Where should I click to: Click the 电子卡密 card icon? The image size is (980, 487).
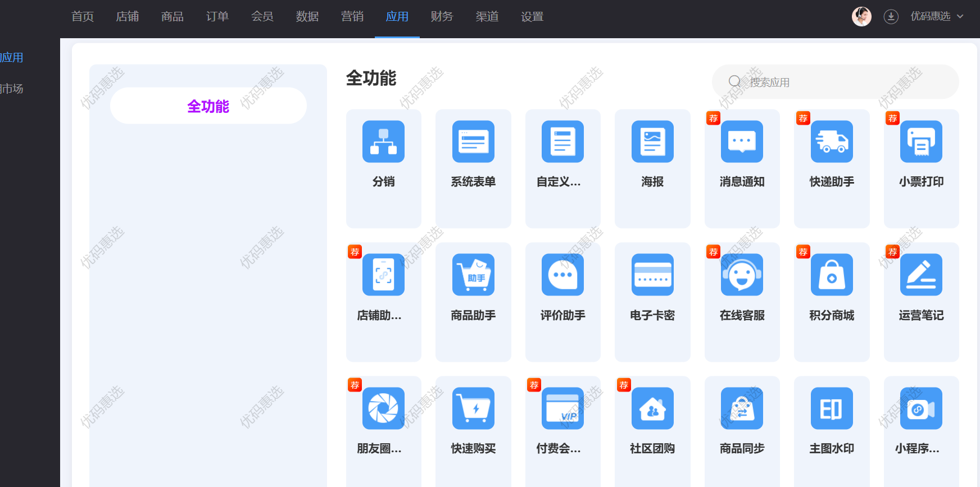(652, 275)
